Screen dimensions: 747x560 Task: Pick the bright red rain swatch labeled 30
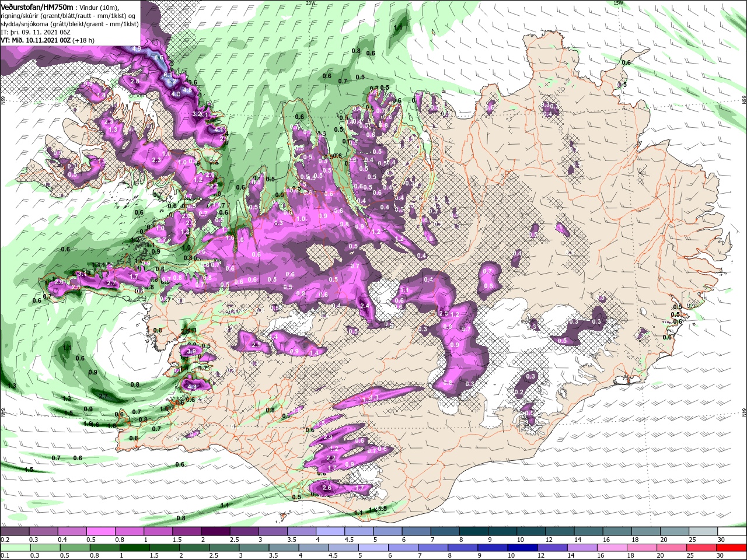coord(732,548)
